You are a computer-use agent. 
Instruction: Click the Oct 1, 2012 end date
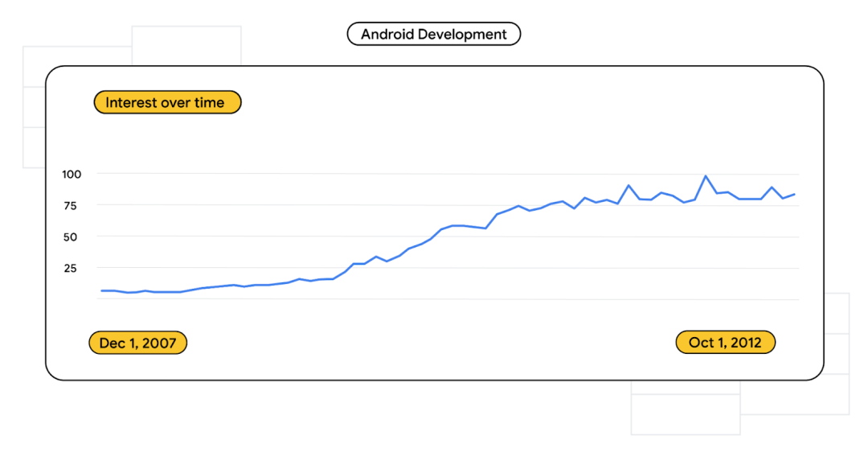[725, 342]
